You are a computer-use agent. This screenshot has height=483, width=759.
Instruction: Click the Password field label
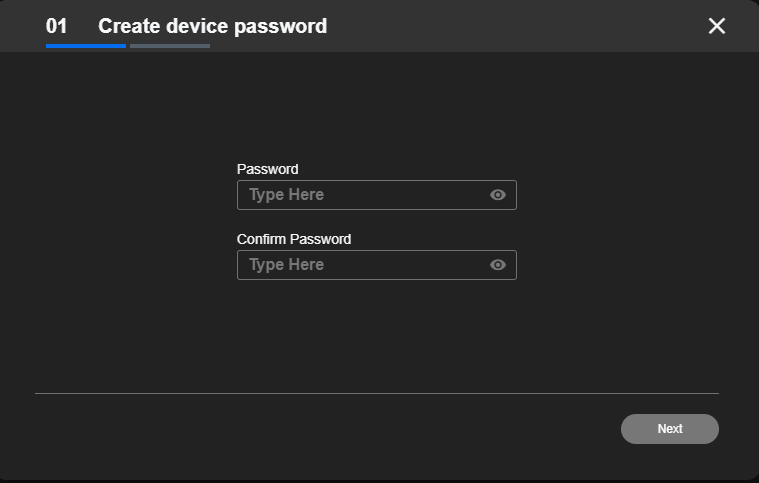[268, 169]
